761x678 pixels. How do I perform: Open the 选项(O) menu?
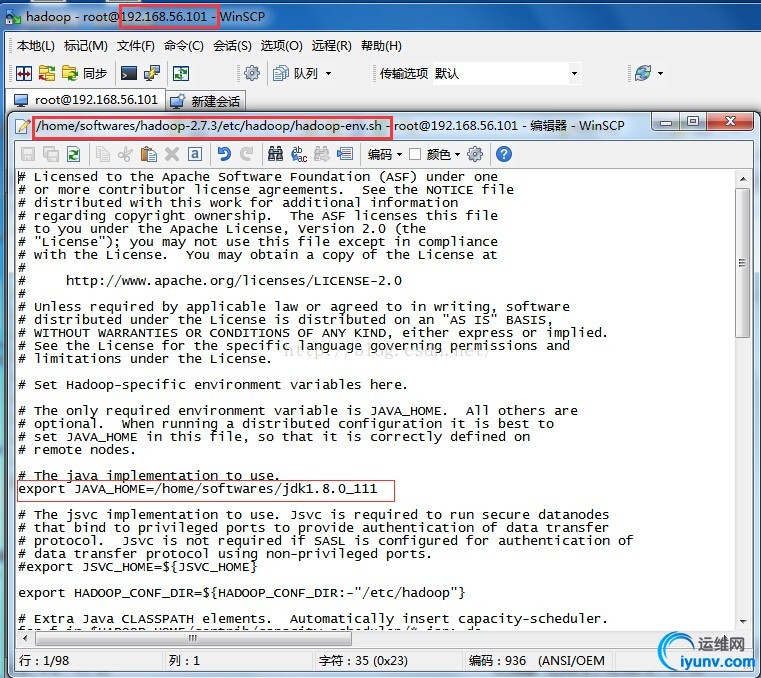281,46
